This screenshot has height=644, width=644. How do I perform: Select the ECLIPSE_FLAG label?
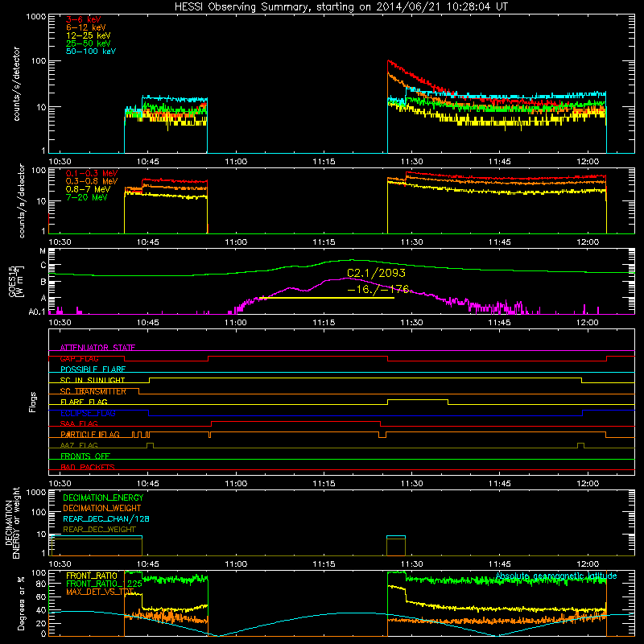(x=88, y=413)
